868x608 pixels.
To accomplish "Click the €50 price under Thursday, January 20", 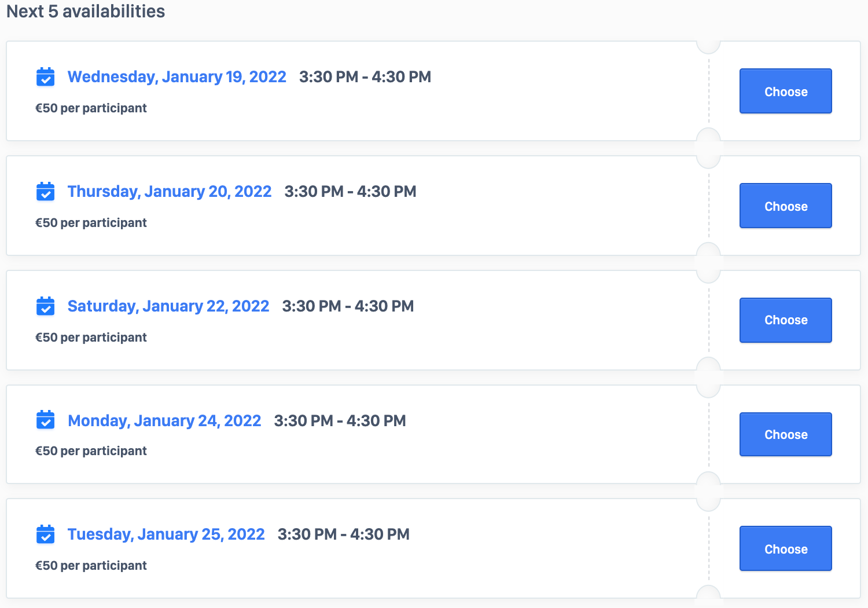I will pyautogui.click(x=91, y=223).
